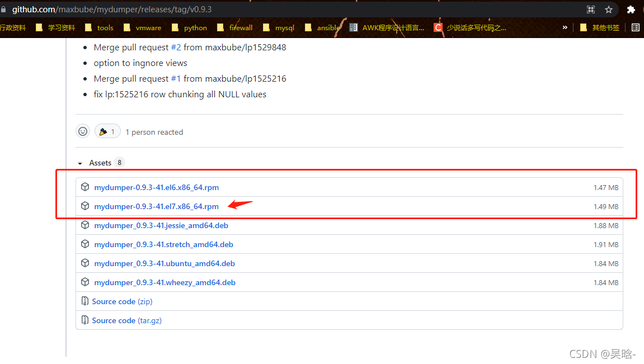This screenshot has width=644, height=364.
Task: Click the 1.84 MB size in the wheezy_amd64.deb row
Action: pyautogui.click(x=606, y=282)
